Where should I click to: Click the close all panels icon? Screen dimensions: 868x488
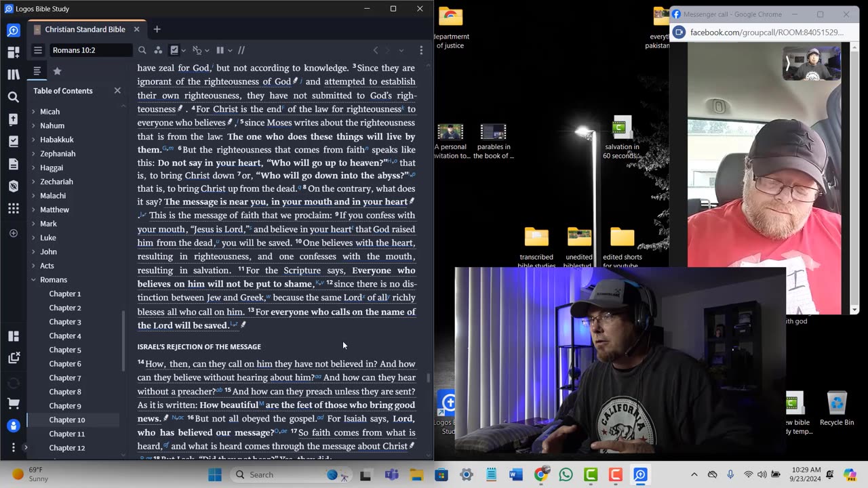(13, 358)
